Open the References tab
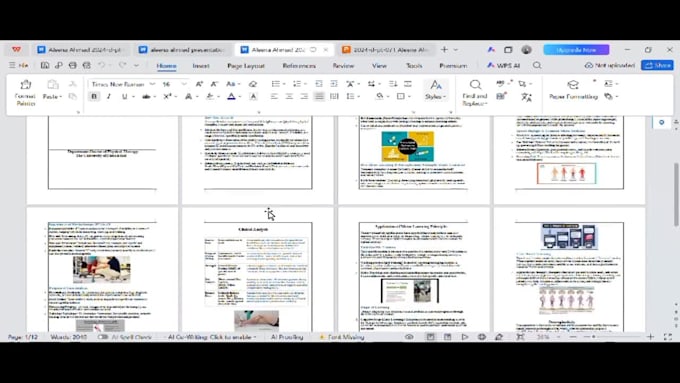Viewport: 680px width, 383px height. pos(299,66)
